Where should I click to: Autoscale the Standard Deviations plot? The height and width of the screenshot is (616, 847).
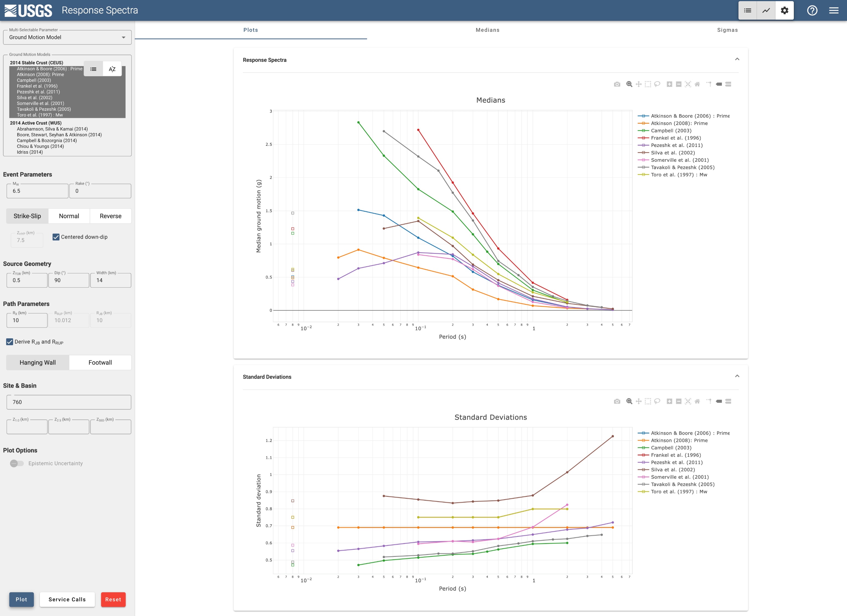(x=688, y=402)
